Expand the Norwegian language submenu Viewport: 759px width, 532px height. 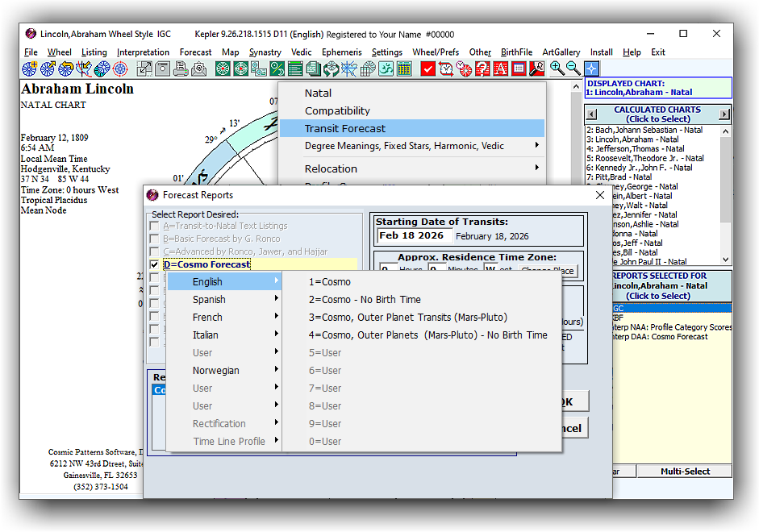pyautogui.click(x=224, y=371)
